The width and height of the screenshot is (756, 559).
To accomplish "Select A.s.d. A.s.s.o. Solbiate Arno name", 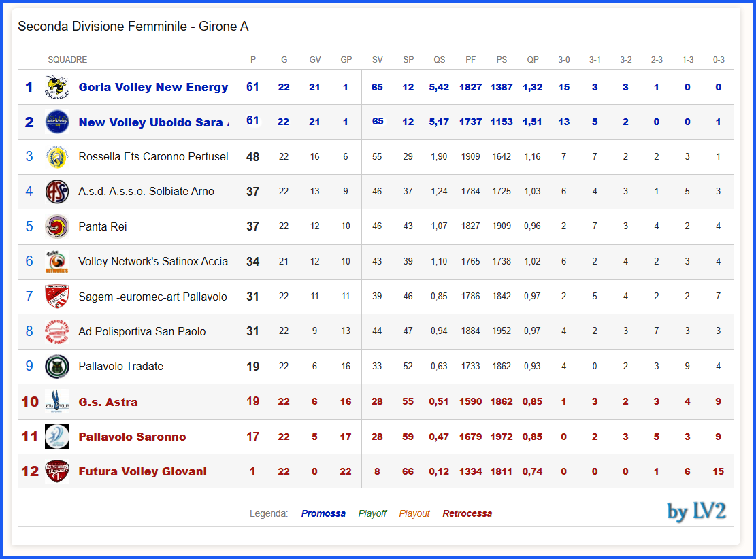I will pyautogui.click(x=146, y=191).
